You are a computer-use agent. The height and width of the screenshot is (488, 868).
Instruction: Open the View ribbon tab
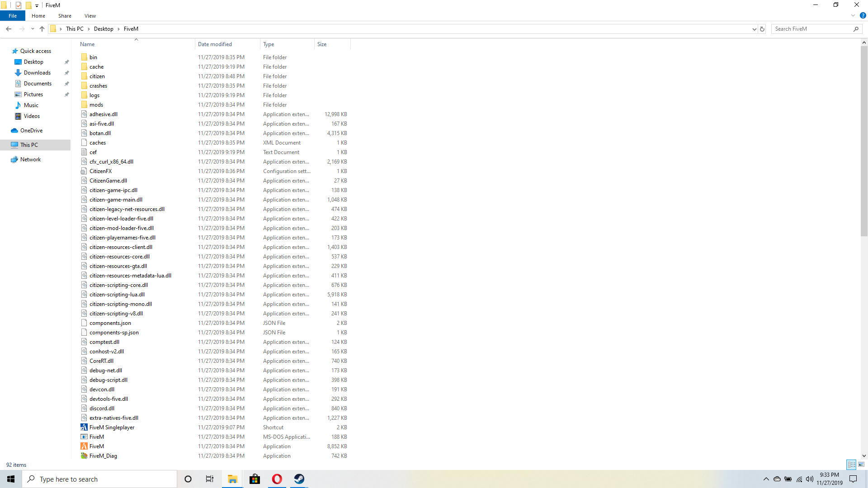coord(90,16)
